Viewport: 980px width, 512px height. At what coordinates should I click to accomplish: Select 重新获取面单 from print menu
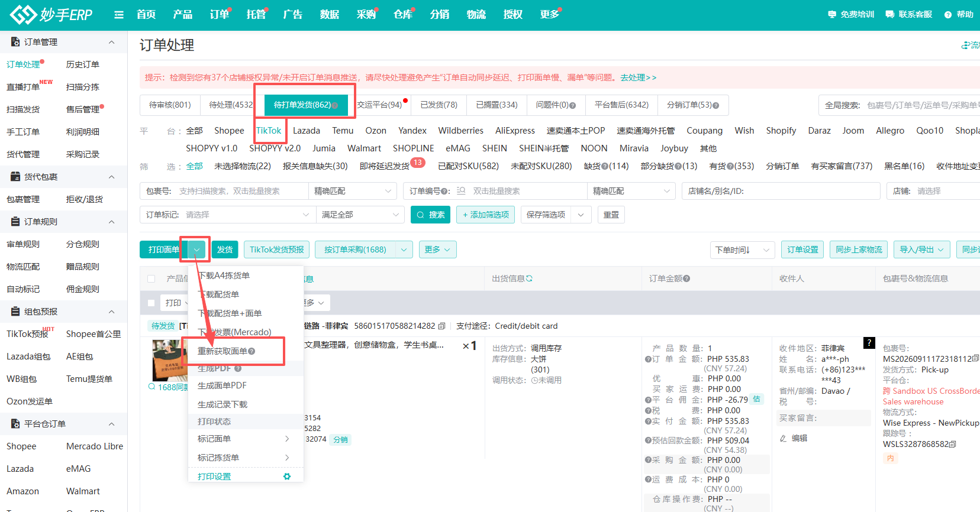pos(223,351)
